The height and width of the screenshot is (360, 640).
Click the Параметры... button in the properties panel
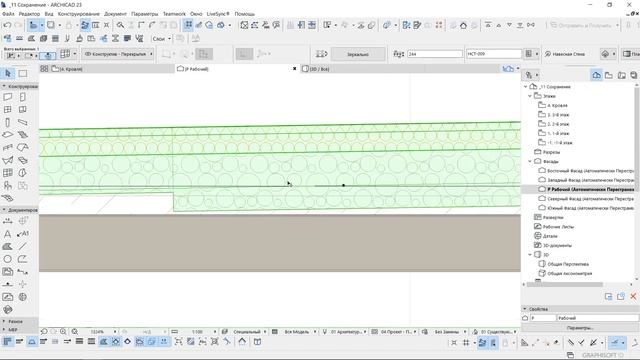(580, 328)
